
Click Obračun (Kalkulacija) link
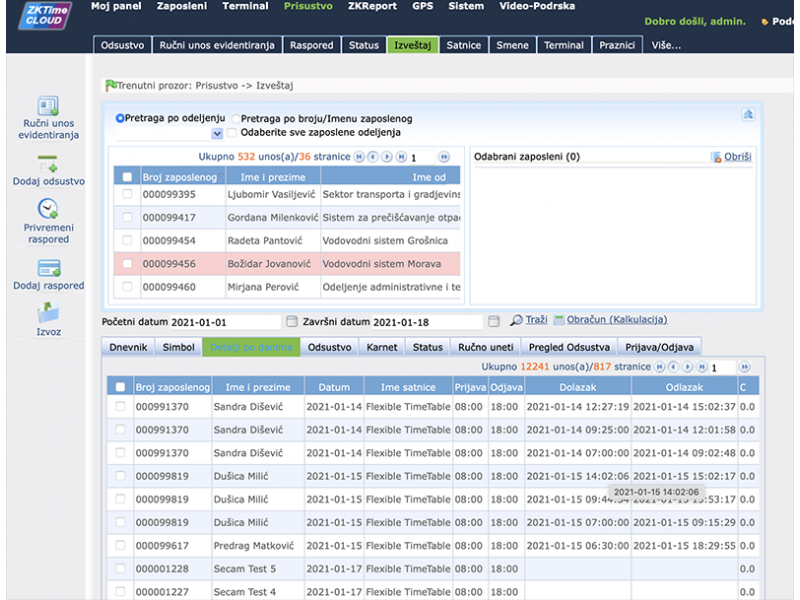coord(617,320)
